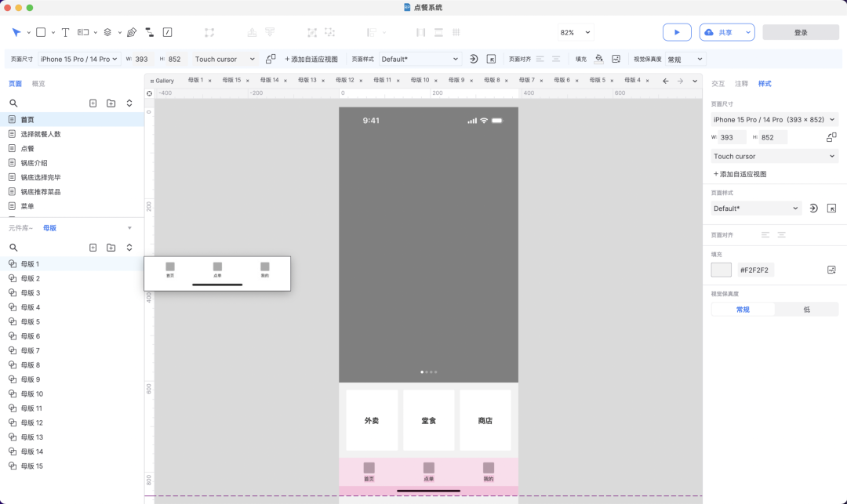Set visual fidelity to 低 (low)

pyautogui.click(x=806, y=310)
